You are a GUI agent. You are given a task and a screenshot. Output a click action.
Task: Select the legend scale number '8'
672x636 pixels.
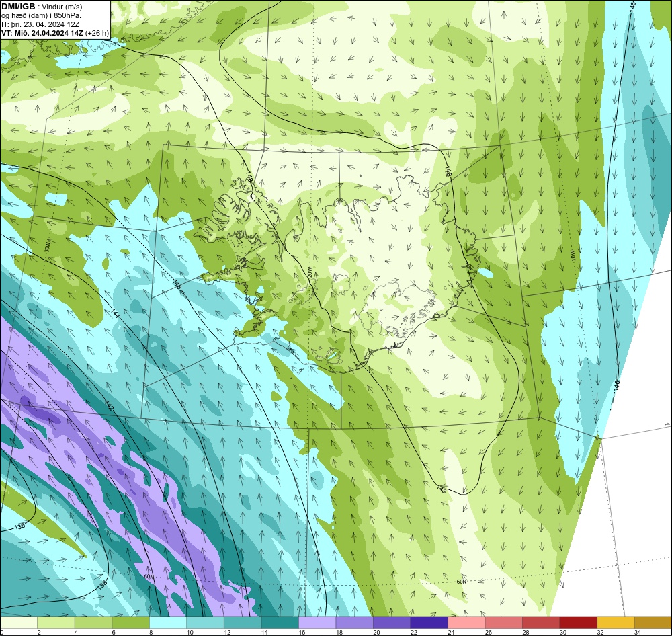coord(151,632)
